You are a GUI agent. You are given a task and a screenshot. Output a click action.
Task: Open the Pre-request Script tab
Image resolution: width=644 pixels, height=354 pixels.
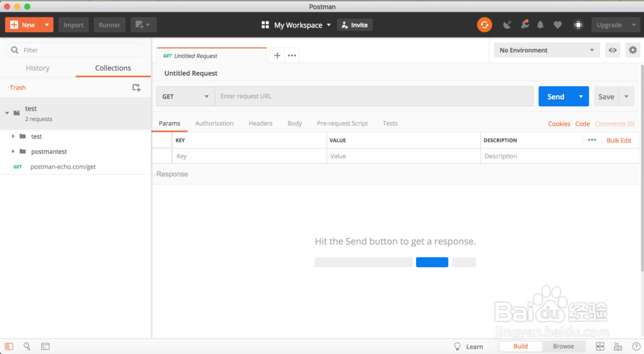coord(342,123)
